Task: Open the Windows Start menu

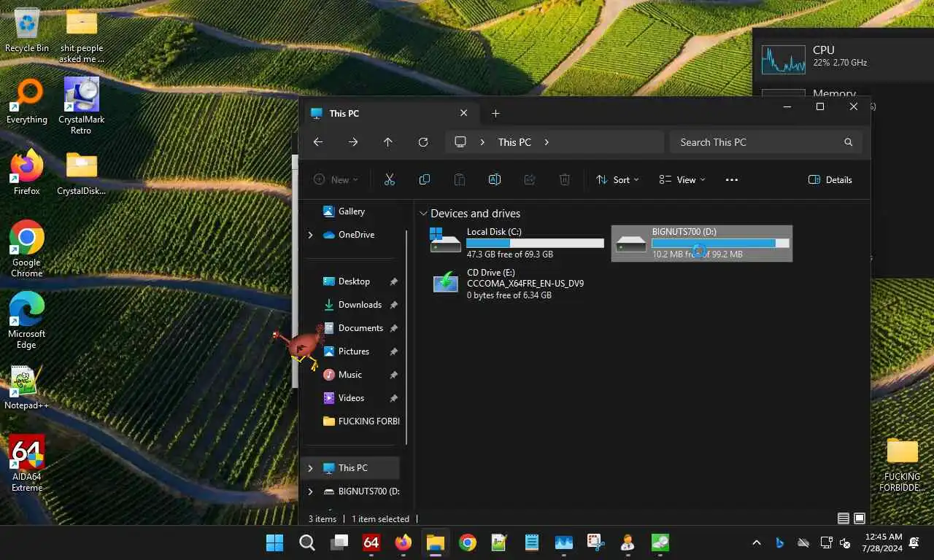Action: click(x=275, y=542)
